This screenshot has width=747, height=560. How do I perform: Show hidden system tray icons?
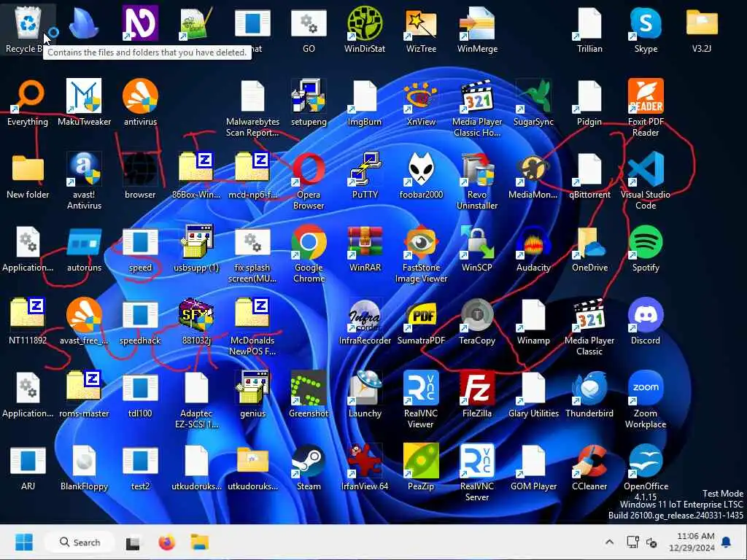[x=609, y=542]
